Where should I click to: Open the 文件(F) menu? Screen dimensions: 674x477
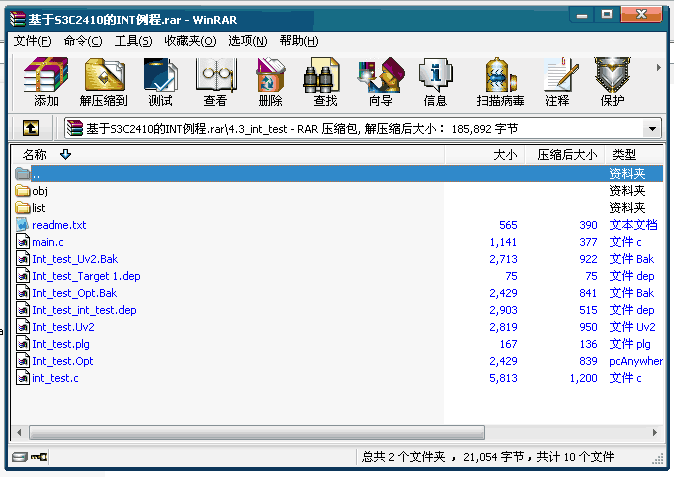click(32, 41)
